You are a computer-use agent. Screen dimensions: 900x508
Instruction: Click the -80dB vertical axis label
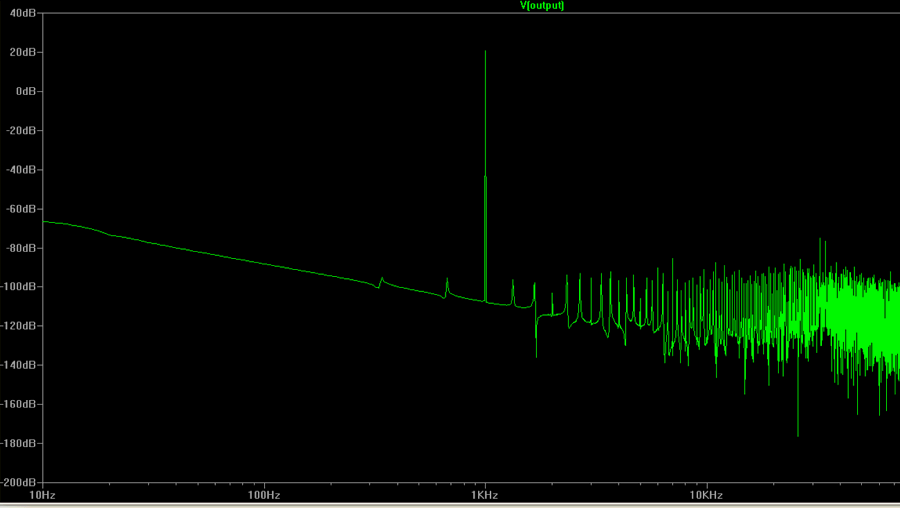(21, 248)
